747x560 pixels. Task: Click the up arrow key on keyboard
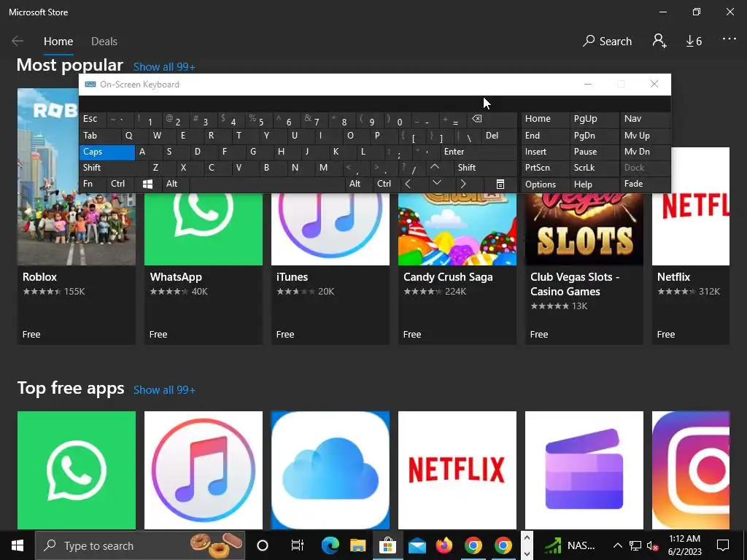point(435,168)
